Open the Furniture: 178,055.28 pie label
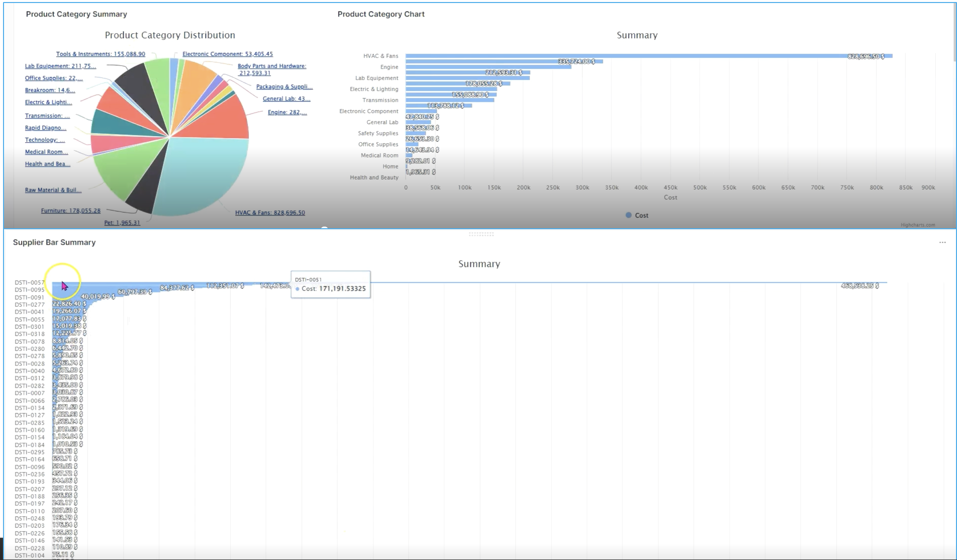 click(70, 211)
